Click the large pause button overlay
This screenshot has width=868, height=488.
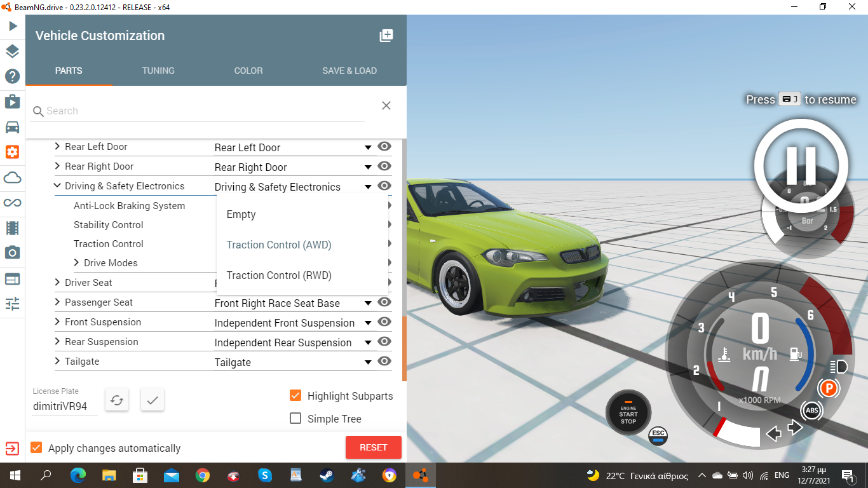[801, 165]
